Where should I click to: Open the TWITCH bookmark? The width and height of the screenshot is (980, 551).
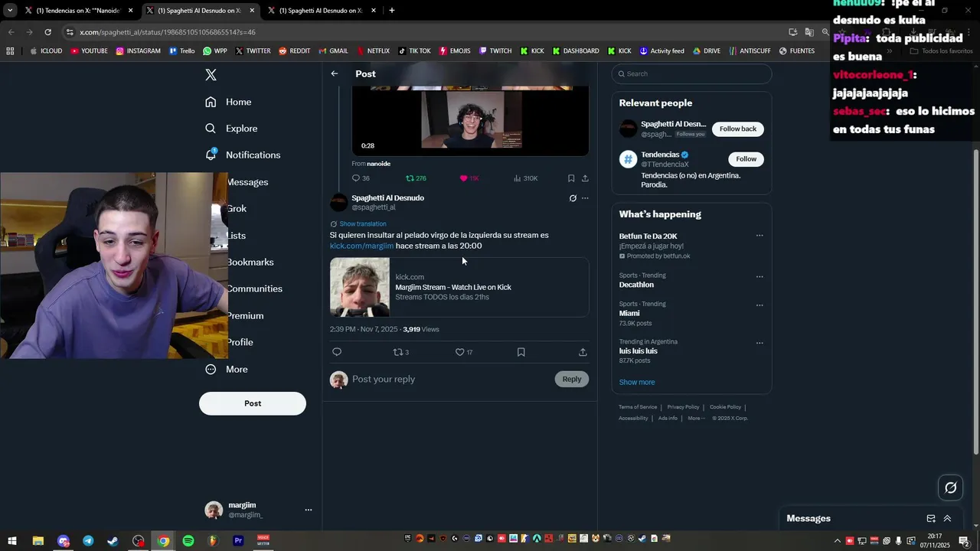(495, 51)
